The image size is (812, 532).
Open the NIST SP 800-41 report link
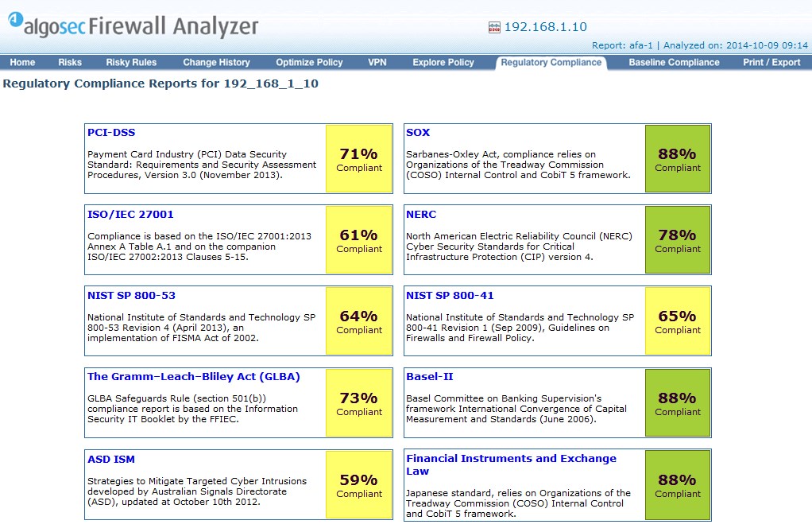click(x=450, y=296)
